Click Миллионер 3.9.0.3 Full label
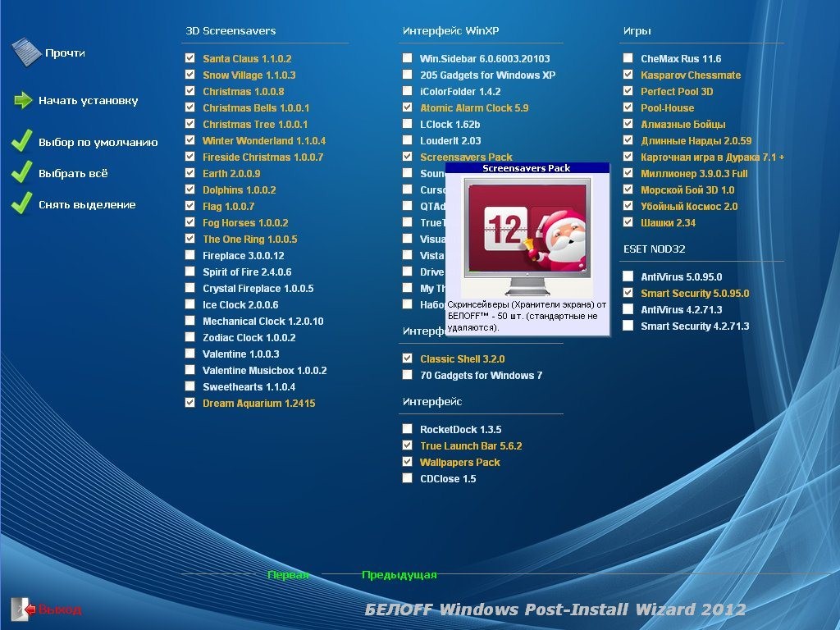 click(x=694, y=174)
